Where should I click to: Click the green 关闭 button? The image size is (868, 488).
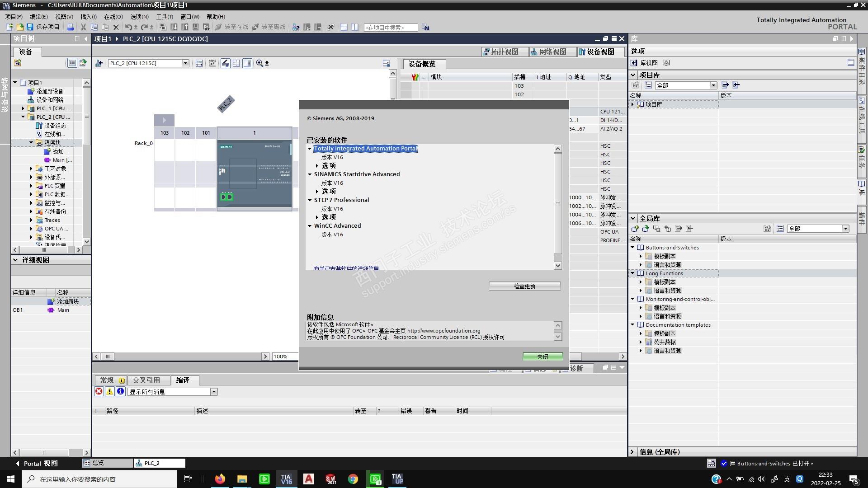click(x=542, y=357)
